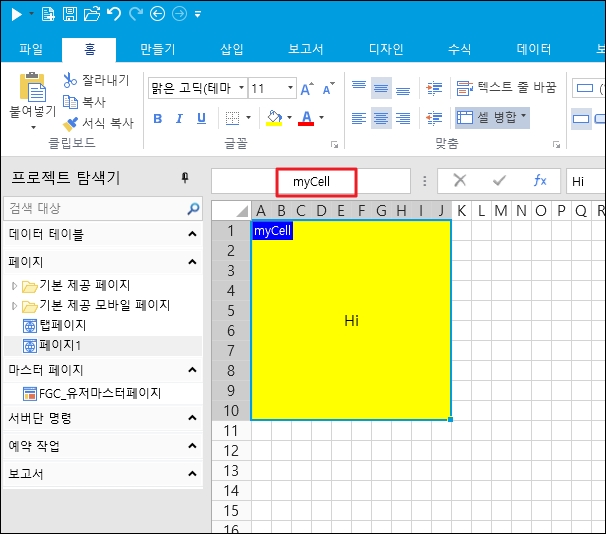Click the yellow fill color bucket
This screenshot has width=606, height=534.
274,119
